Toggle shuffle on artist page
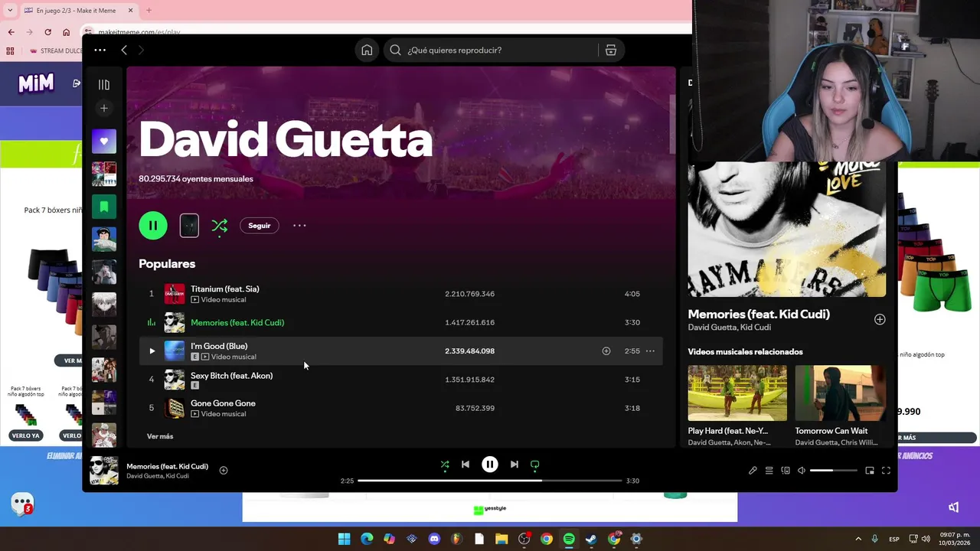 pos(220,225)
